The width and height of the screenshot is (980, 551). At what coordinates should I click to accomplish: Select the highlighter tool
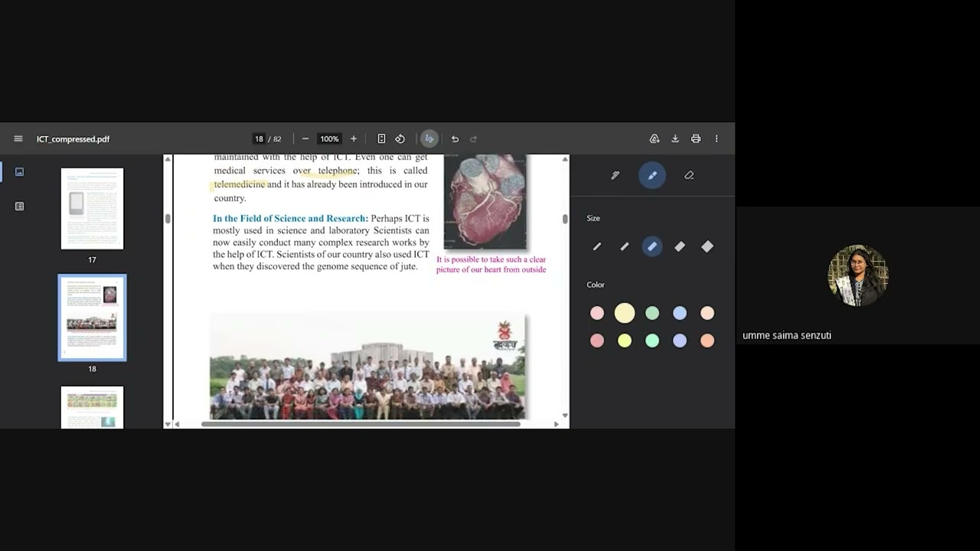(652, 175)
